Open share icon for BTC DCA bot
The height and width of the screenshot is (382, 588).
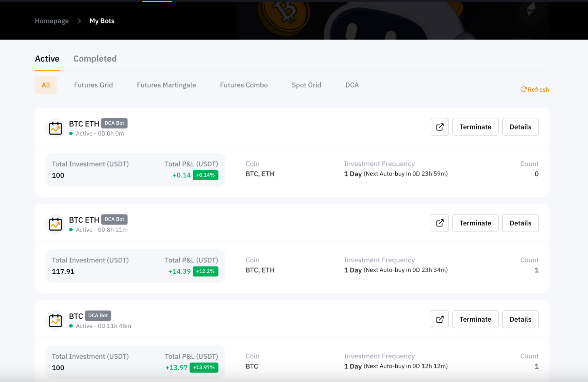(x=439, y=319)
